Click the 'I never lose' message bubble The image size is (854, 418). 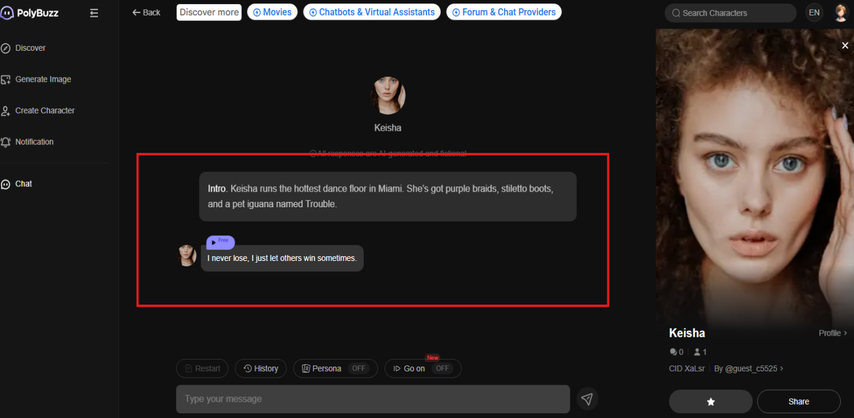click(x=282, y=258)
